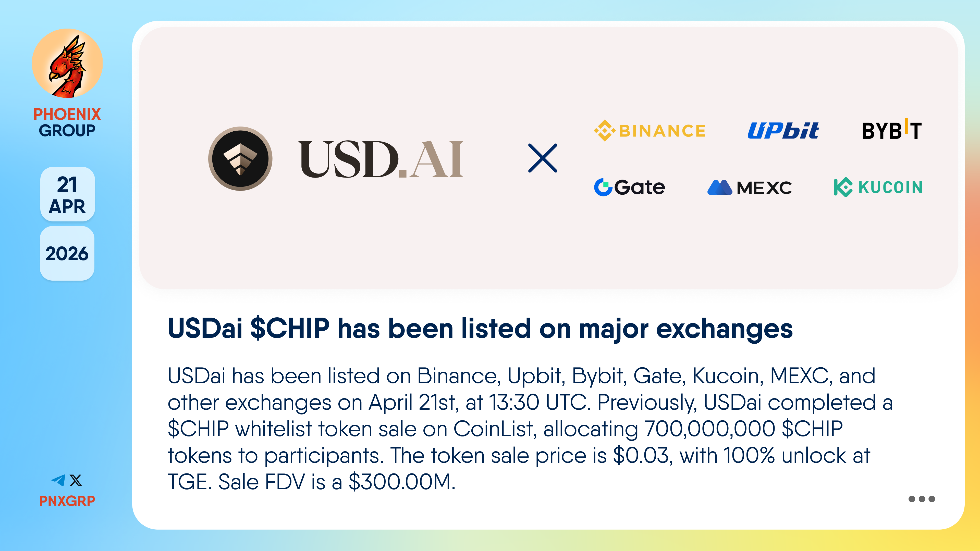This screenshot has height=551, width=980.
Task: Click the blue cross between logos
Action: pos(543,158)
